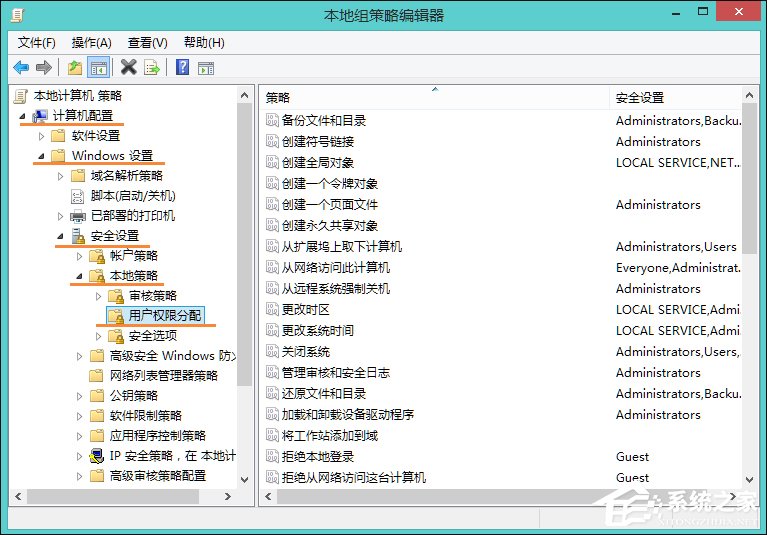Image resolution: width=767 pixels, height=535 pixels.
Task: Expand the 已部署的打印机 node
Action: (61, 216)
